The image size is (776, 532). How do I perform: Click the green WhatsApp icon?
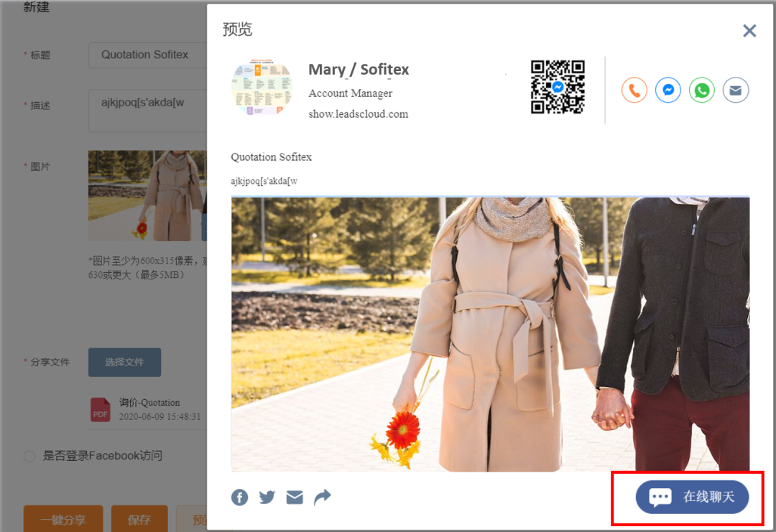point(701,90)
